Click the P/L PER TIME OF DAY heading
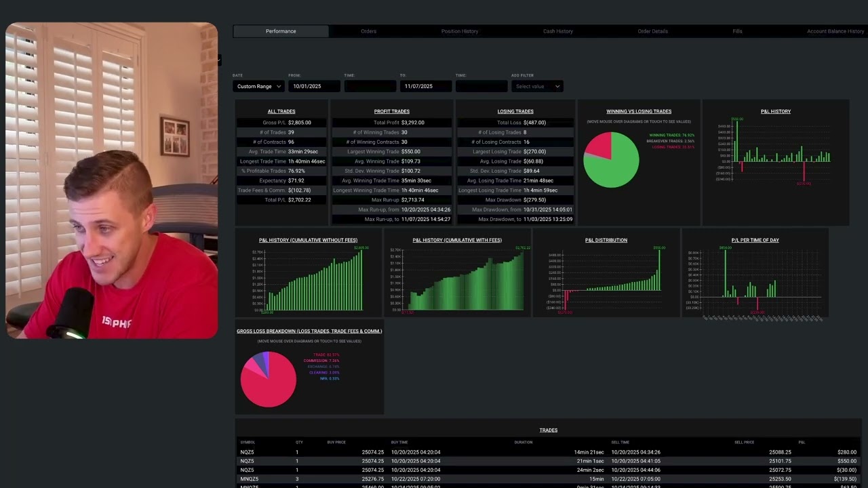Screen dimensions: 868x488 (755, 240)
